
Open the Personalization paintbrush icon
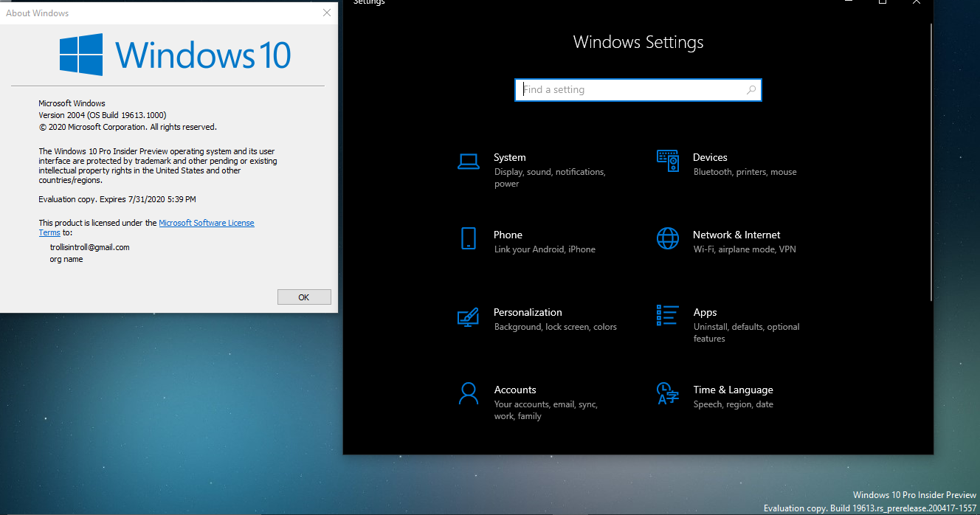pyautogui.click(x=469, y=317)
